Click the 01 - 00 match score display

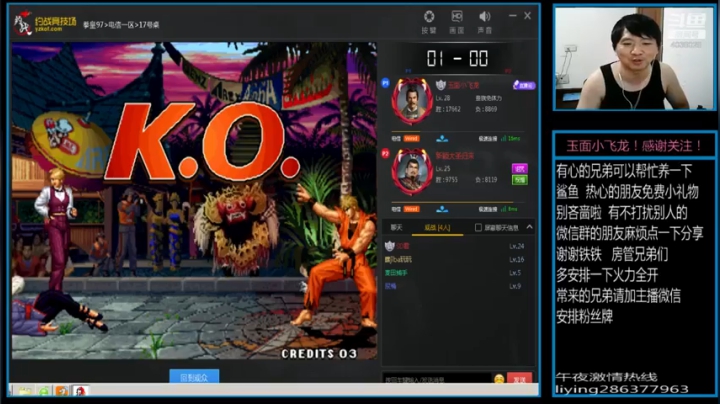(x=457, y=58)
